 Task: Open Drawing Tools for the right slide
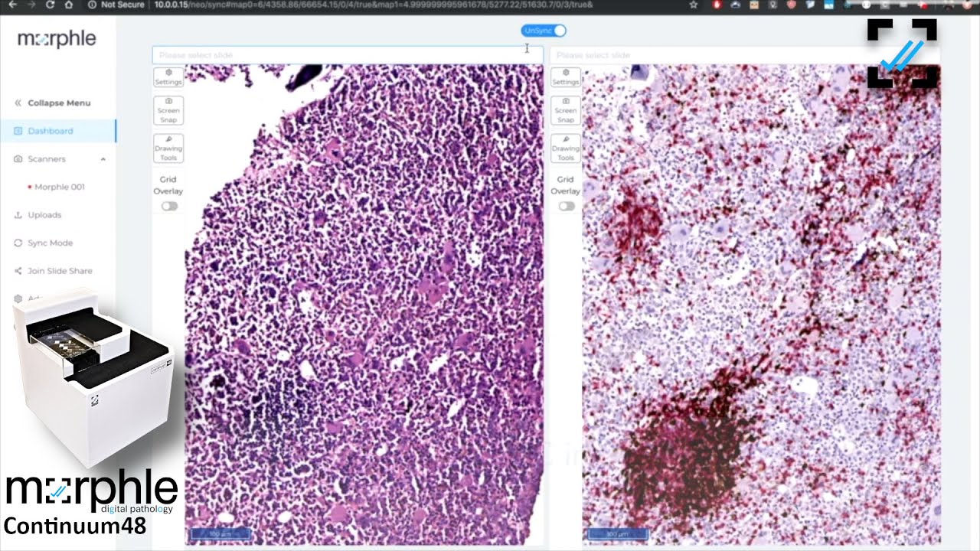(x=566, y=148)
